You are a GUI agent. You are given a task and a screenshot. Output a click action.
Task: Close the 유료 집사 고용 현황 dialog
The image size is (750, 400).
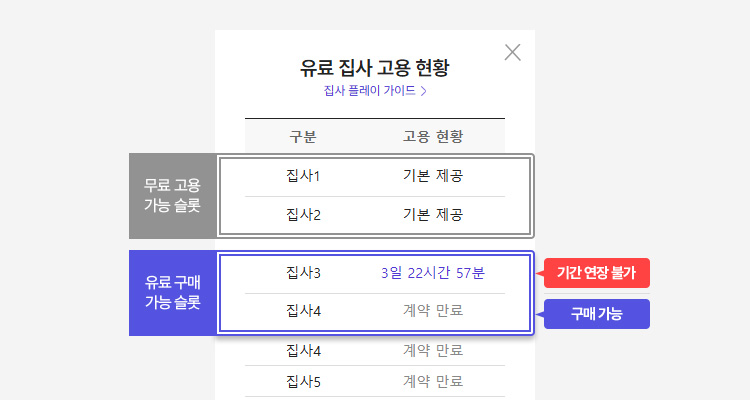click(512, 52)
